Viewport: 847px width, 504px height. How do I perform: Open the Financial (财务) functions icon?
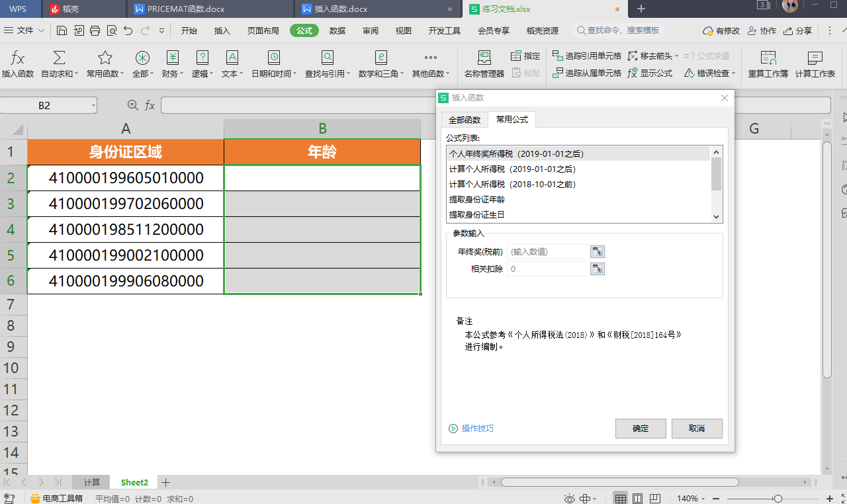(x=173, y=58)
